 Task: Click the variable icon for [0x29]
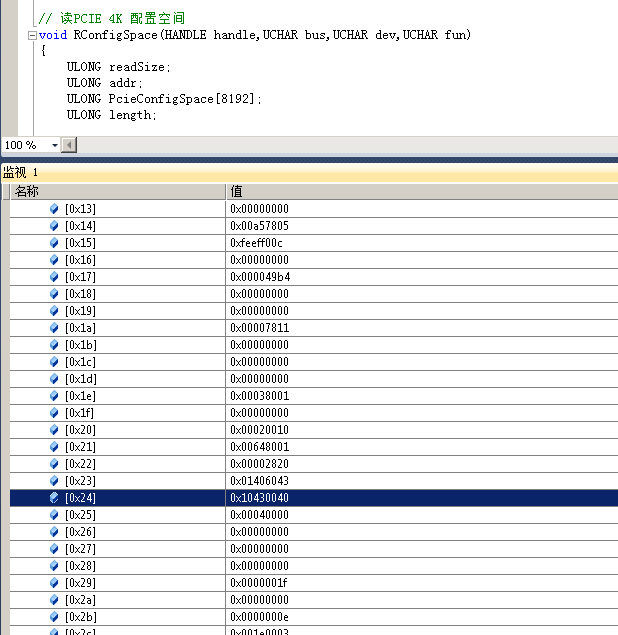pos(54,583)
